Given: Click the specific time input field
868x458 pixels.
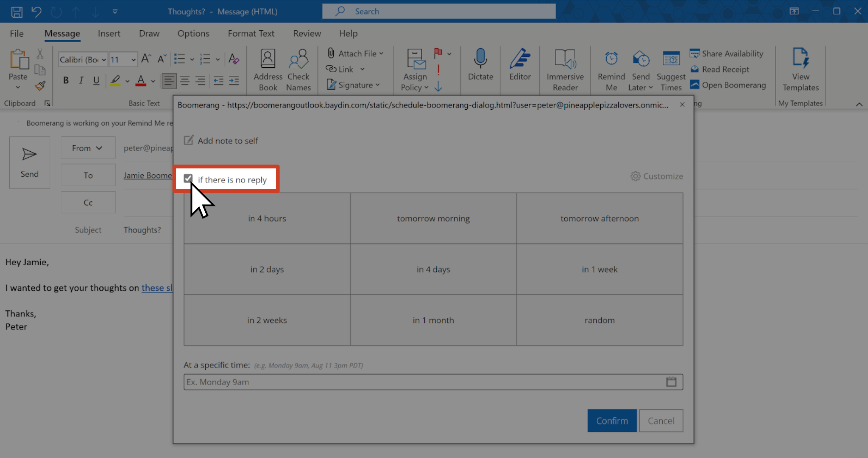Looking at the screenshot, I should [x=433, y=382].
